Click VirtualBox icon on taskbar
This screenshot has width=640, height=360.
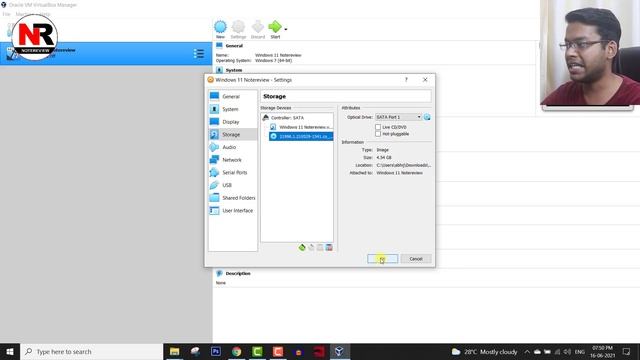coord(339,351)
